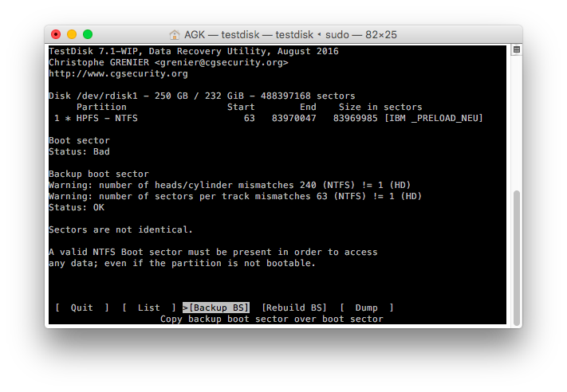Minimize the window with the yellow button
Viewport: 567px width, 392px height.
pos(72,34)
